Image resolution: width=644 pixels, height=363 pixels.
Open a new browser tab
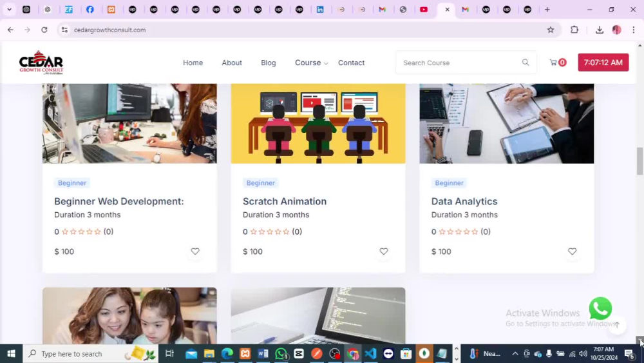(x=547, y=9)
